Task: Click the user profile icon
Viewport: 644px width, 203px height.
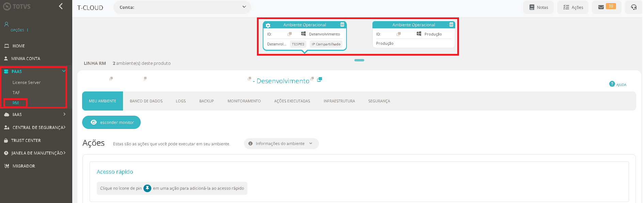Action: [6, 24]
